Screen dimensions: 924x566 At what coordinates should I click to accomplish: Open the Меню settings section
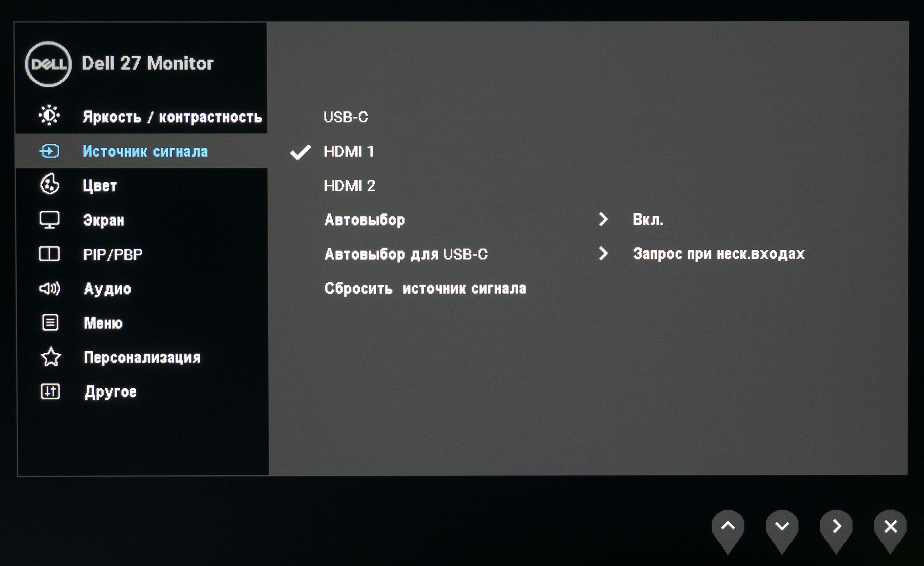coord(103,323)
